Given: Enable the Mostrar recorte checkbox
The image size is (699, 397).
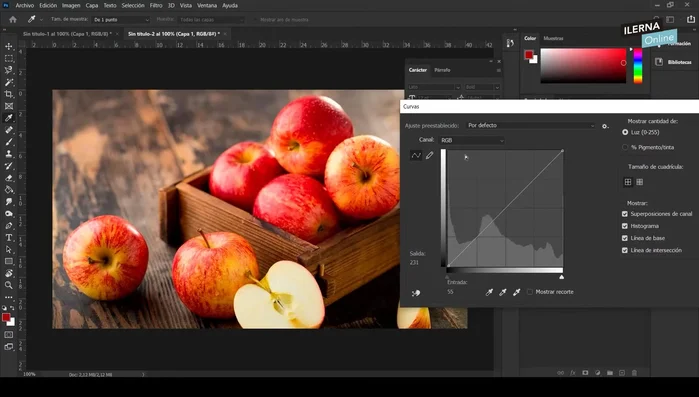Looking at the screenshot, I should click(530, 292).
